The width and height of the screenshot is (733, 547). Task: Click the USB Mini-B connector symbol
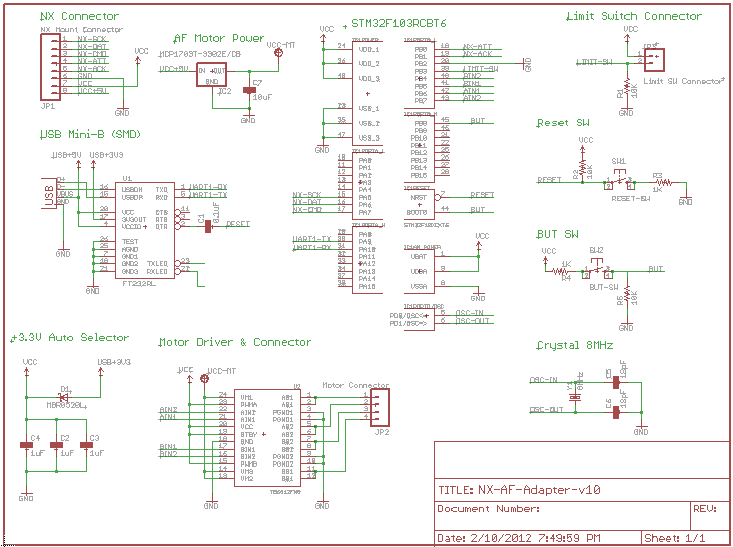[x=47, y=192]
